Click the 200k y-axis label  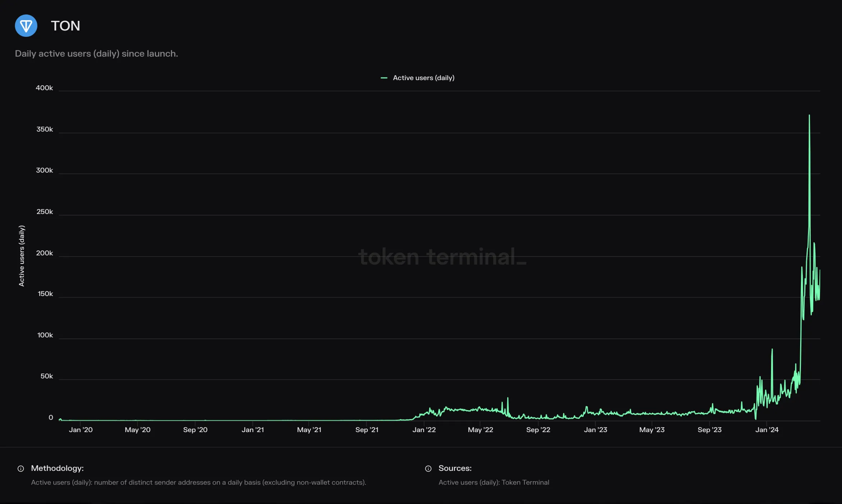(44, 253)
